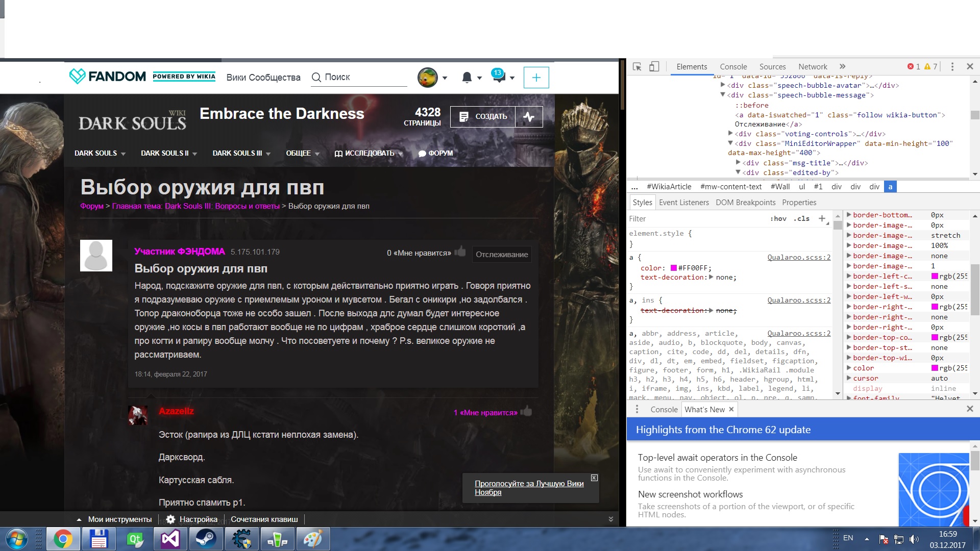Open Chrome from the taskbar
Image resolution: width=980 pixels, height=551 pixels.
coord(63,539)
